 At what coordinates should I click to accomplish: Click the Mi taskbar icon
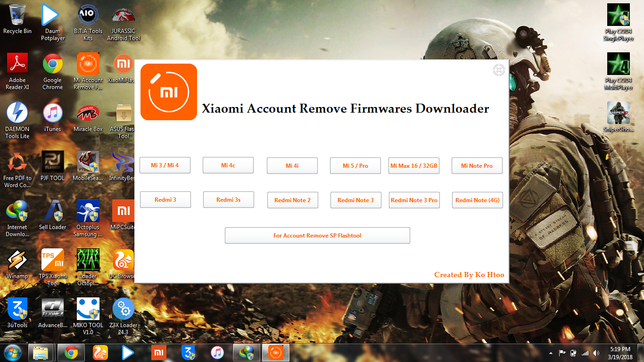(x=159, y=353)
